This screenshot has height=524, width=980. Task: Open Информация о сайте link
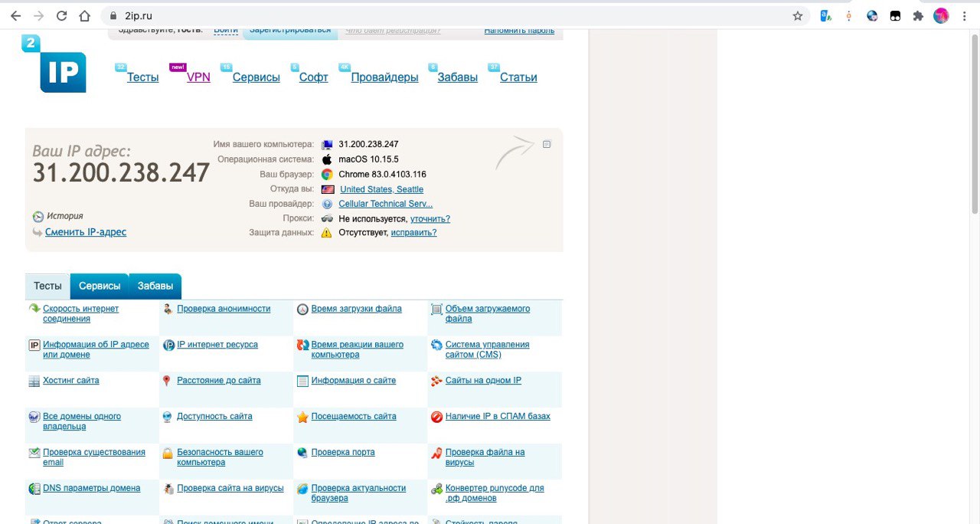point(354,381)
